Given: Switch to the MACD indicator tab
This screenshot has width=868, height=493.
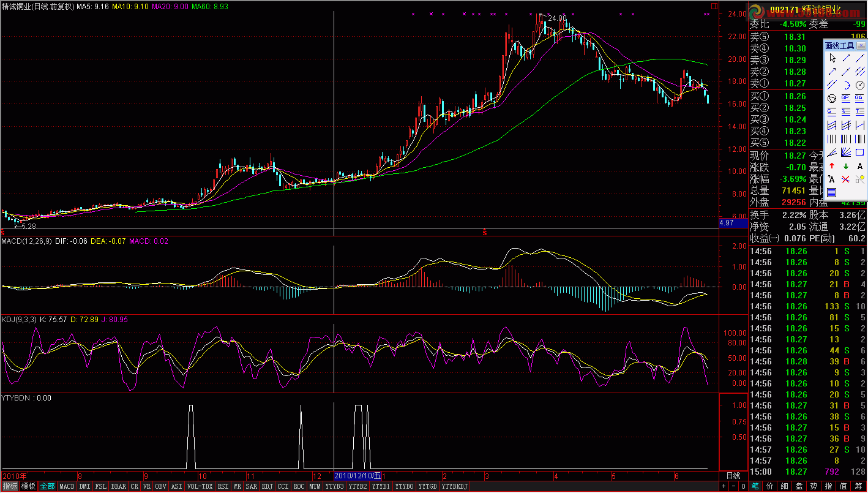Looking at the screenshot, I should pos(67,486).
